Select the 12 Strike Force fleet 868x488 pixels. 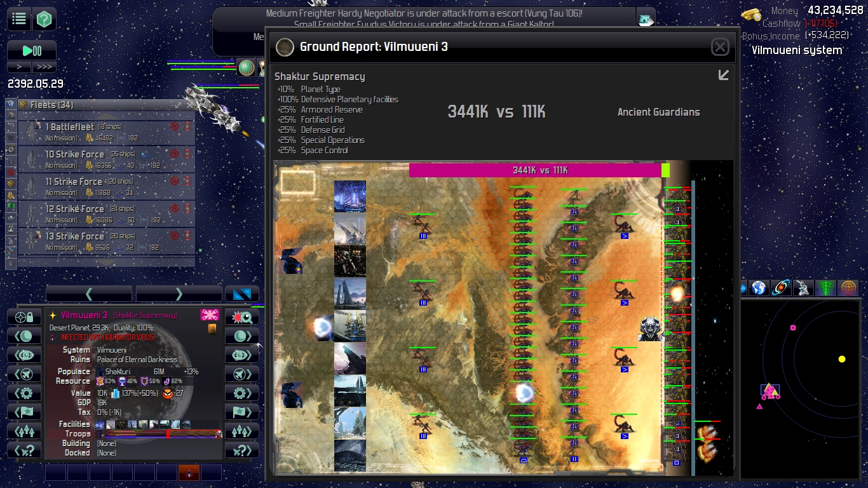(x=106, y=214)
